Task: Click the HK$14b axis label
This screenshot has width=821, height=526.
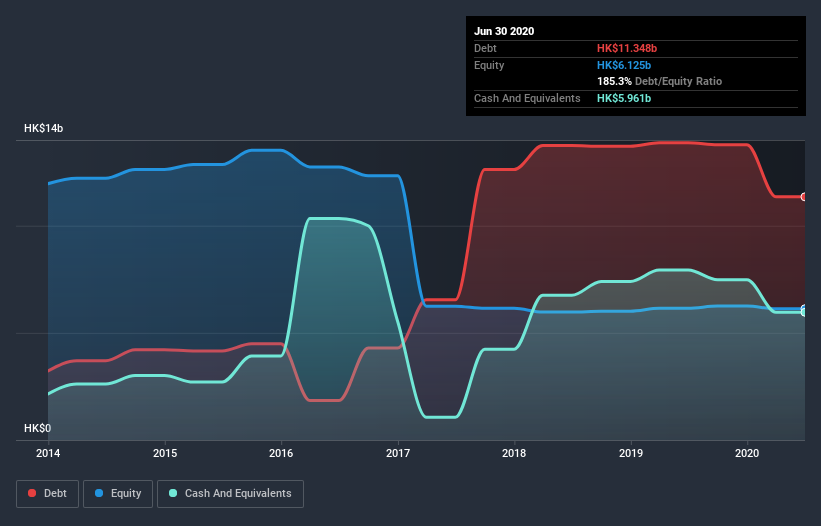Action: tap(43, 128)
